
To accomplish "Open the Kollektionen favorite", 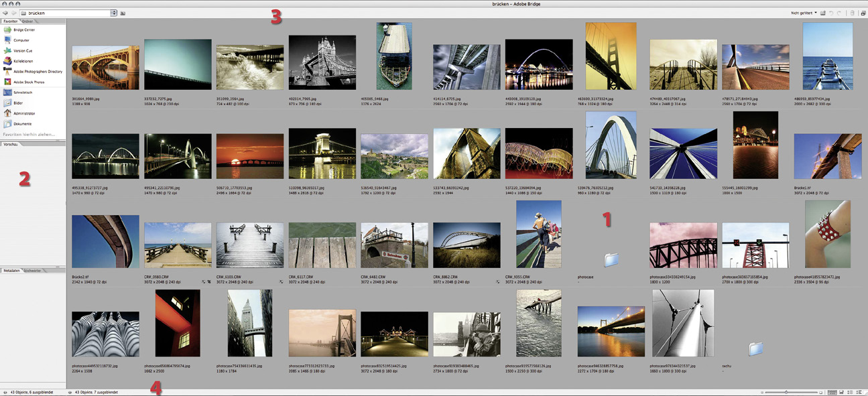I will coord(23,61).
